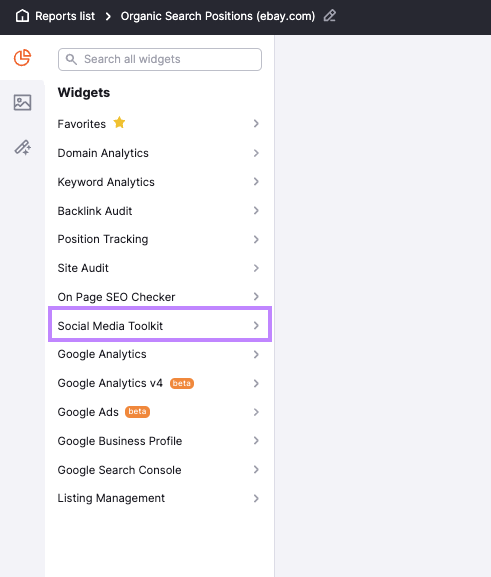This screenshot has width=491, height=577.
Task: Expand Position Tracking chevron arrow
Action: [256, 240]
